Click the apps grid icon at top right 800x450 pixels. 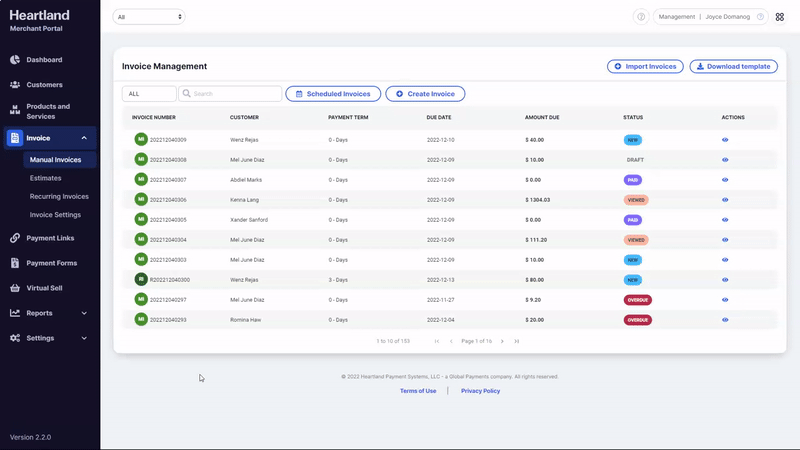pos(780,17)
